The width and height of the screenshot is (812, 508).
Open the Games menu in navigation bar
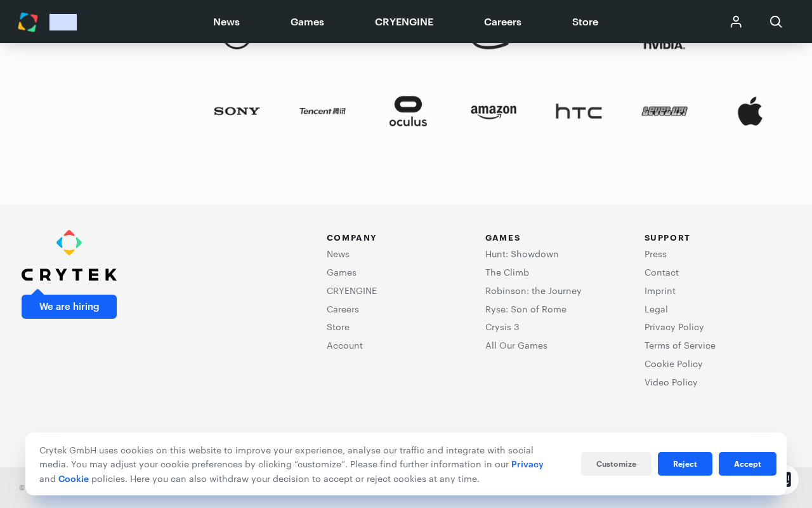tap(307, 22)
